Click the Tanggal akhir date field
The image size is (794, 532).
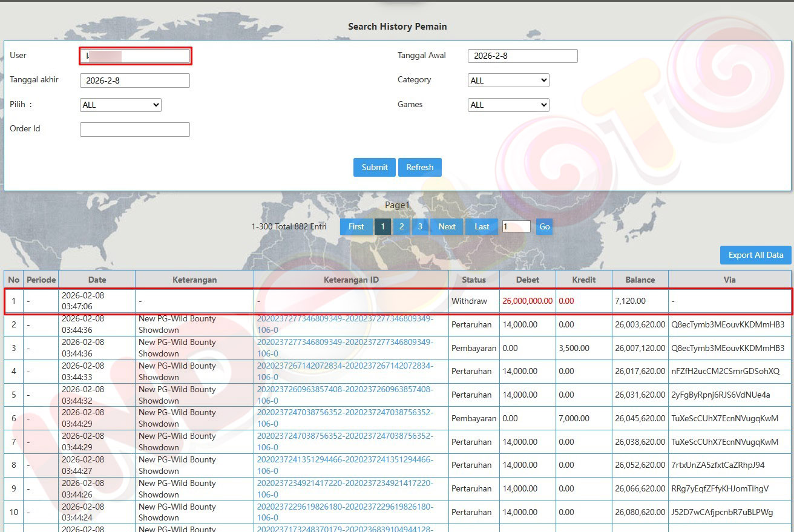[134, 80]
